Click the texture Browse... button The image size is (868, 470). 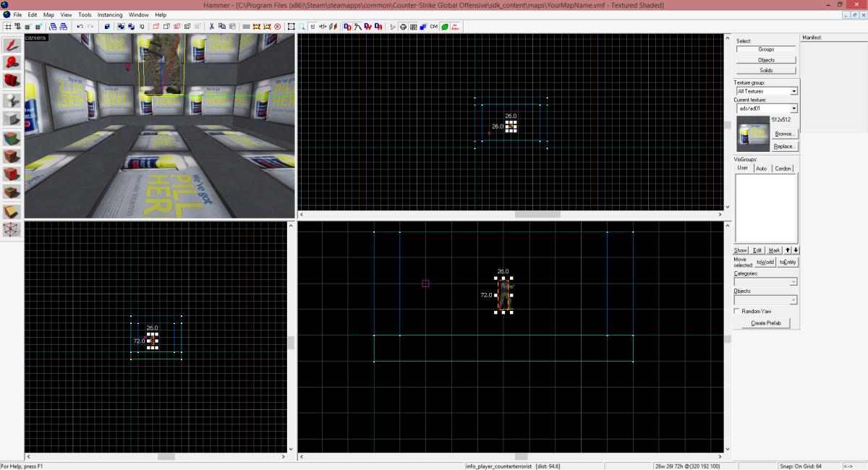(x=784, y=134)
